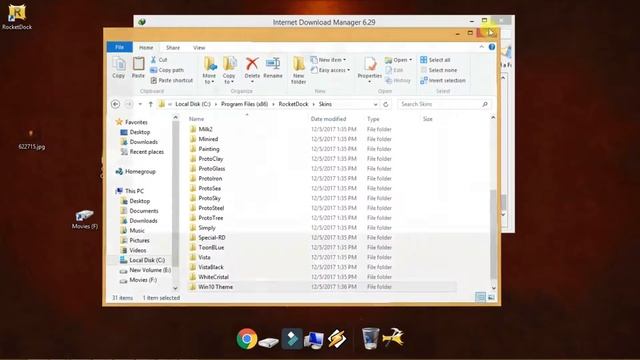Select New Volume (E:) in the navigation pane
Viewport: 640px width, 360px height.
(146, 270)
